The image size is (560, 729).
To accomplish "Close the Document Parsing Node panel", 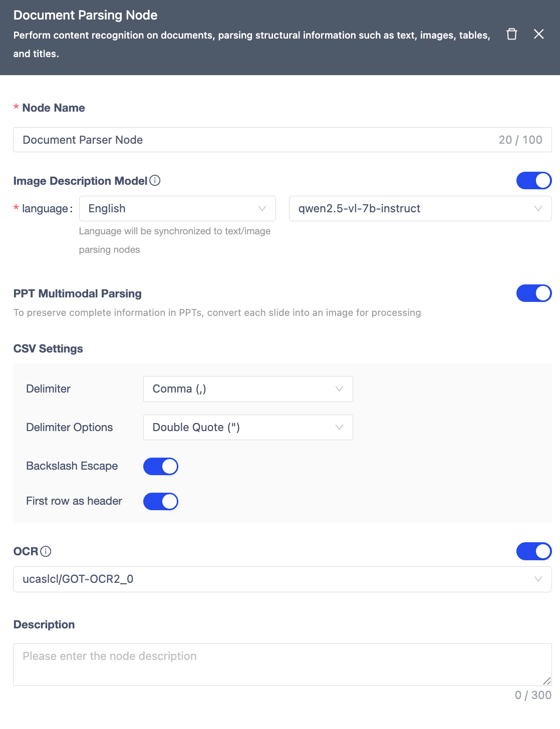I will tap(538, 34).
